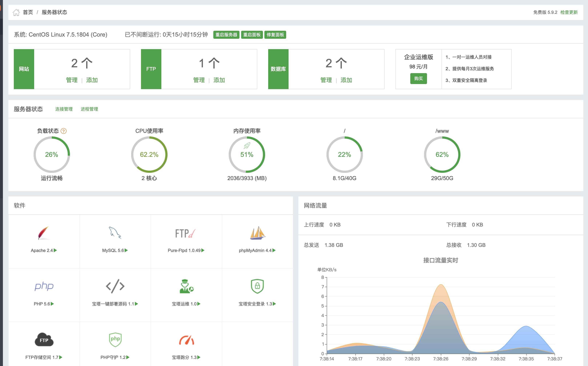Switch to 连接管理 tab

64,109
